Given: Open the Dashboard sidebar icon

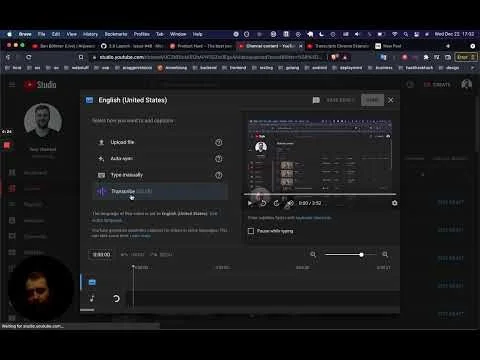Looking at the screenshot, I should tap(12, 172).
